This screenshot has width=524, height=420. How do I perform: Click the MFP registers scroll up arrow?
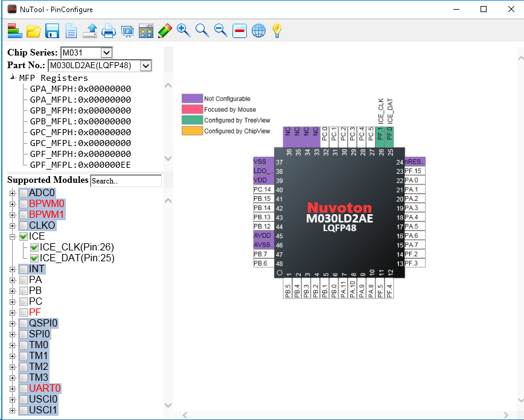click(168, 86)
